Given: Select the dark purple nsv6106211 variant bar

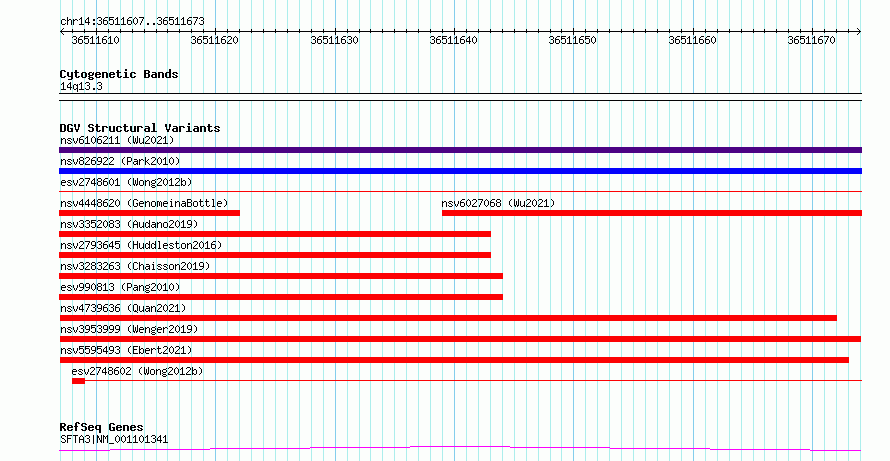Looking at the screenshot, I should [x=460, y=150].
